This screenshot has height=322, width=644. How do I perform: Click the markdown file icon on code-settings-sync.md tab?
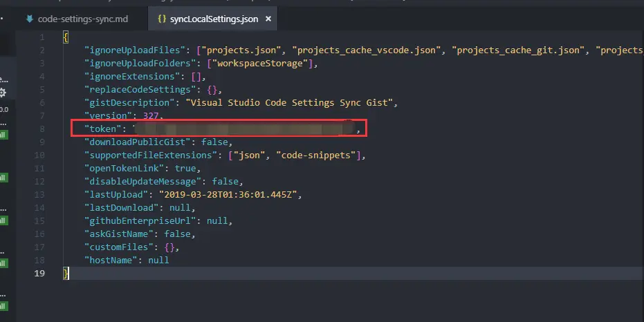tap(29, 19)
